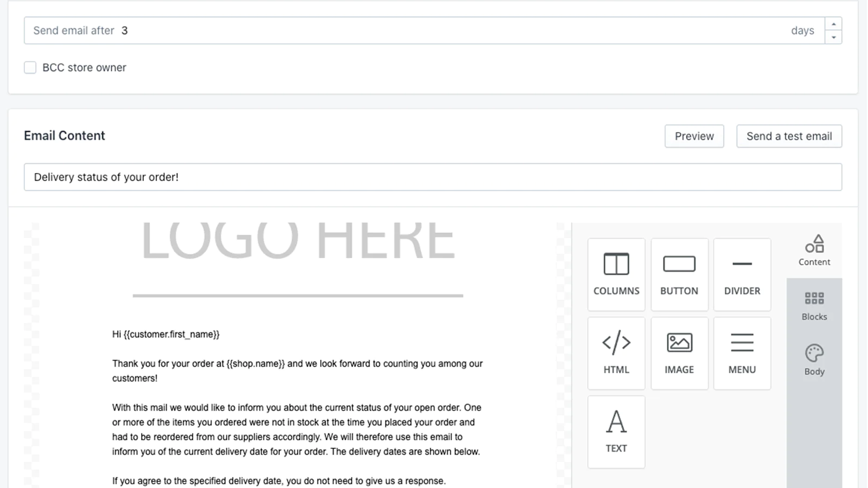
Task: Select the Columns content block
Action: point(616,274)
